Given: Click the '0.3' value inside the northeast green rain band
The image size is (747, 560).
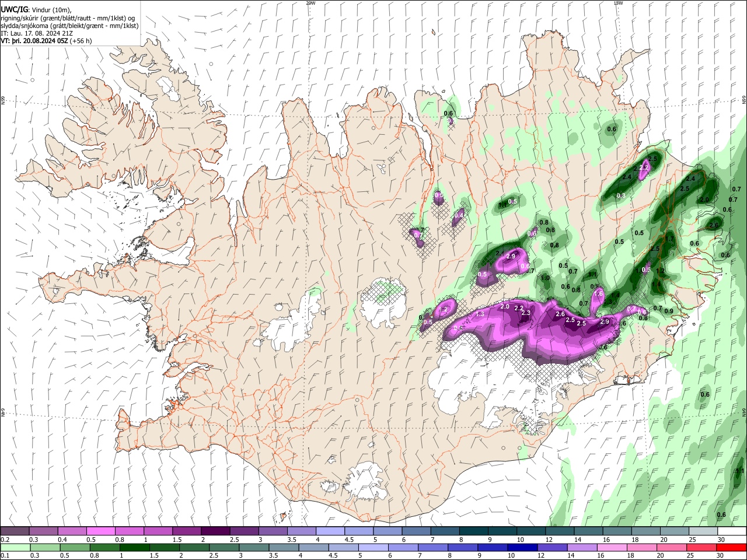Looking at the screenshot, I should pos(621,196).
